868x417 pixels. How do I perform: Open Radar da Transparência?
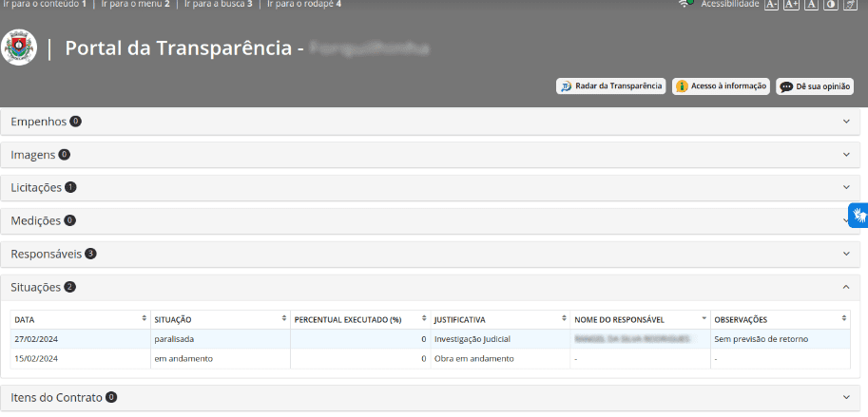click(610, 86)
